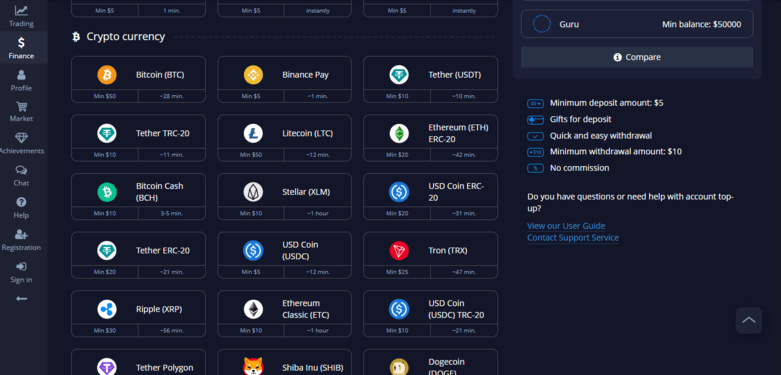
Task: Go to Profile in sidebar
Action: tap(21, 81)
